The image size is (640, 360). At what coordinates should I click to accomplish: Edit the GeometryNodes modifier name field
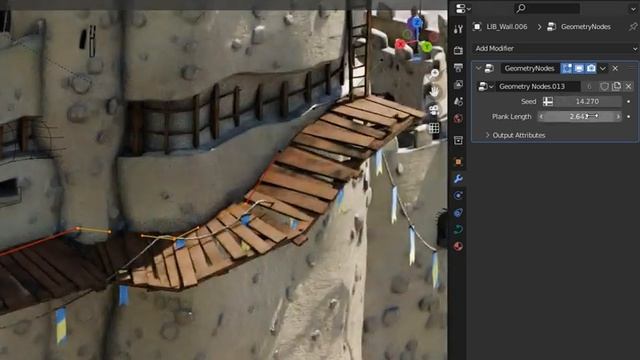click(x=529, y=68)
